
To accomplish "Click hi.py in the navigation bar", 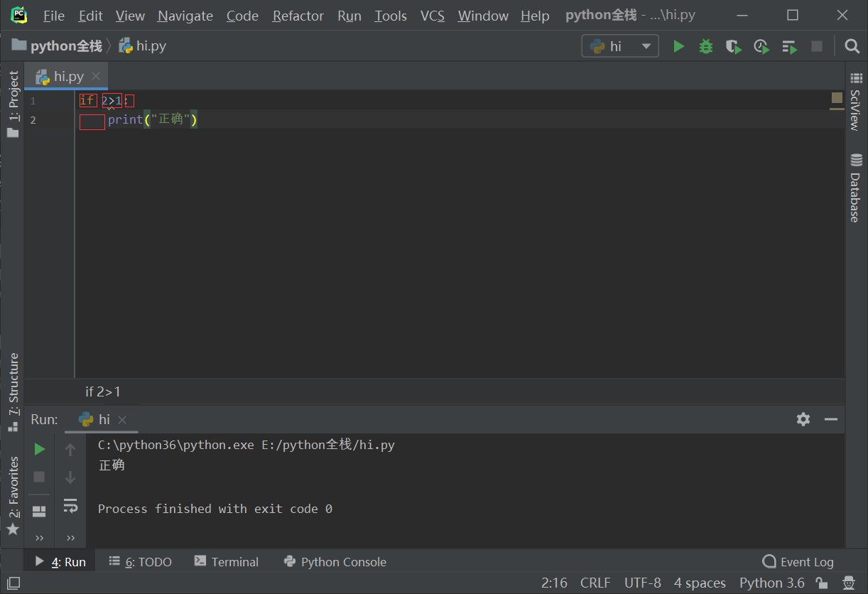I will pyautogui.click(x=143, y=46).
